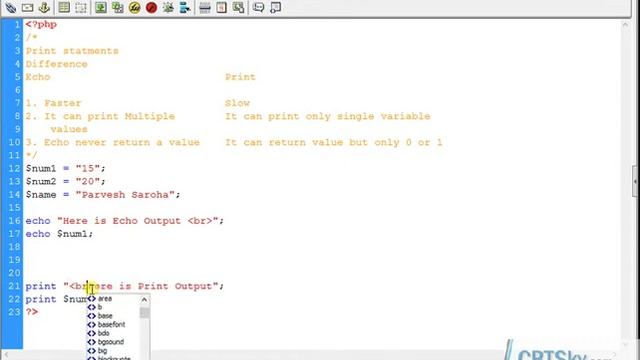Click the green starburst icon in toolbar

(x=168, y=7)
